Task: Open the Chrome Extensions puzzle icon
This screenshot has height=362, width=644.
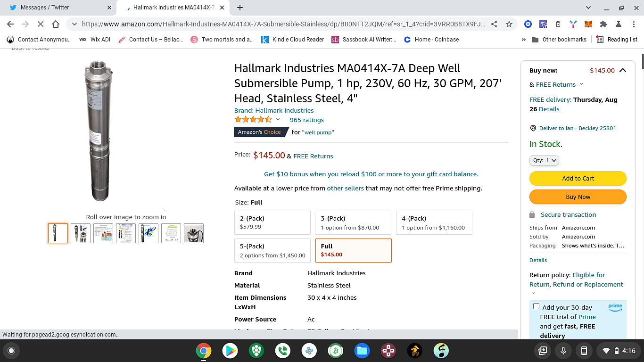Action: (603, 24)
